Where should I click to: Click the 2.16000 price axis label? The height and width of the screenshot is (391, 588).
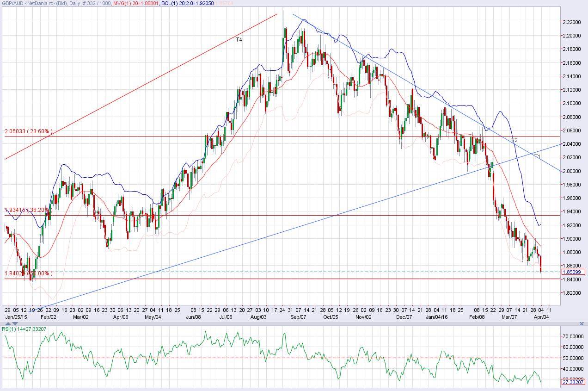pyautogui.click(x=572, y=63)
